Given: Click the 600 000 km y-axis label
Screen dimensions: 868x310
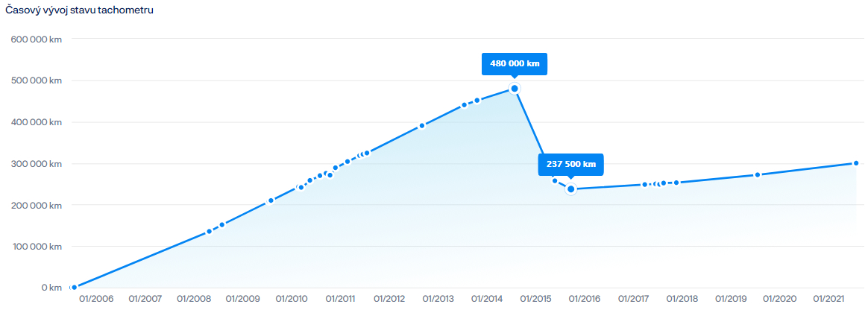Looking at the screenshot, I should click(x=36, y=39).
